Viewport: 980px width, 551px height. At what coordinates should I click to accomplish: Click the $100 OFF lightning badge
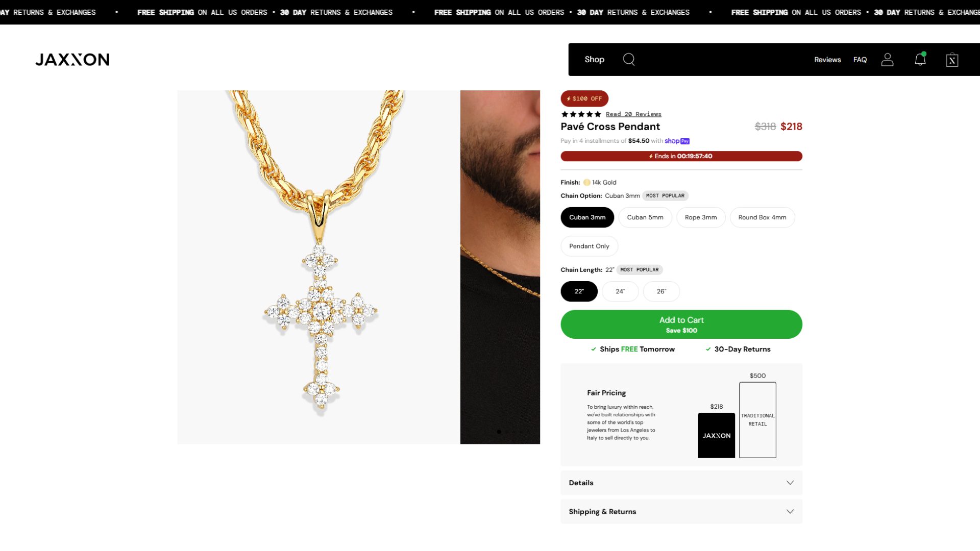pyautogui.click(x=584, y=98)
